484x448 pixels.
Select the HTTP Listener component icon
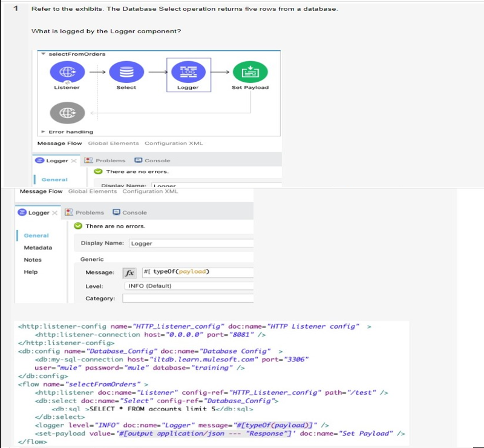[x=67, y=72]
